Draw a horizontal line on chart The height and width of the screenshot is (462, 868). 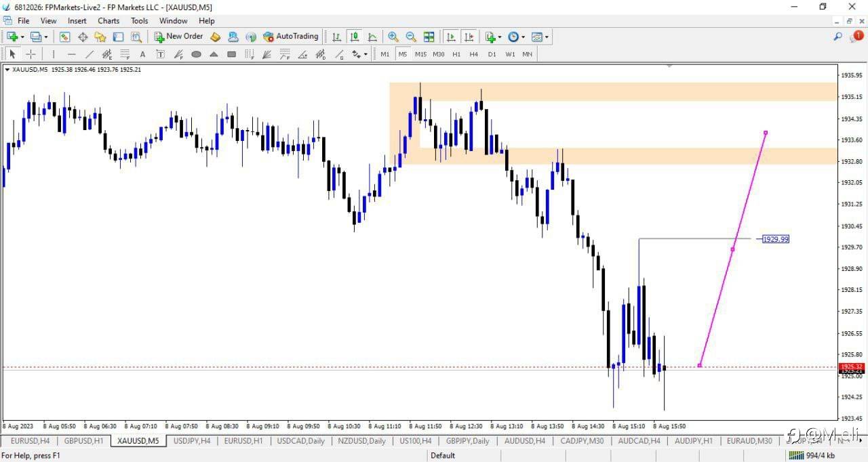coord(71,54)
